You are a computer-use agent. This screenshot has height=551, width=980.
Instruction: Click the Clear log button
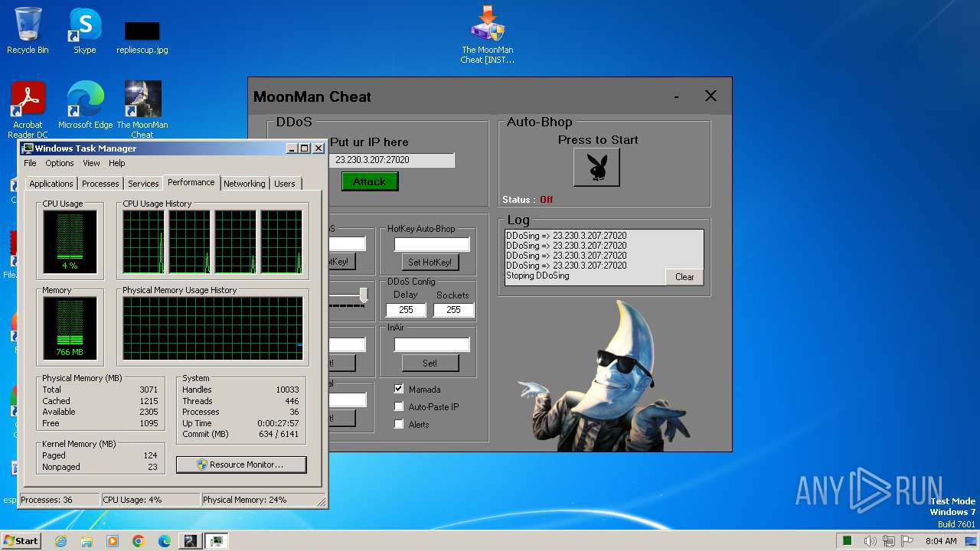[x=684, y=277]
